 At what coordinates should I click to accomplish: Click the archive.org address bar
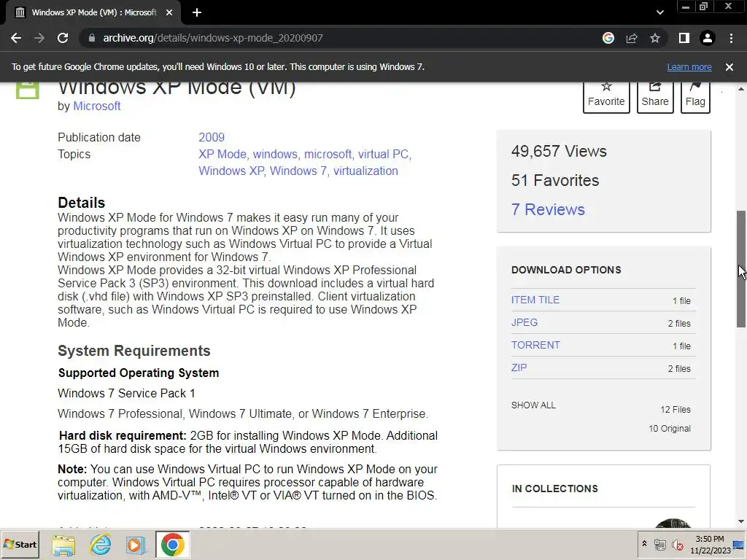(333, 38)
